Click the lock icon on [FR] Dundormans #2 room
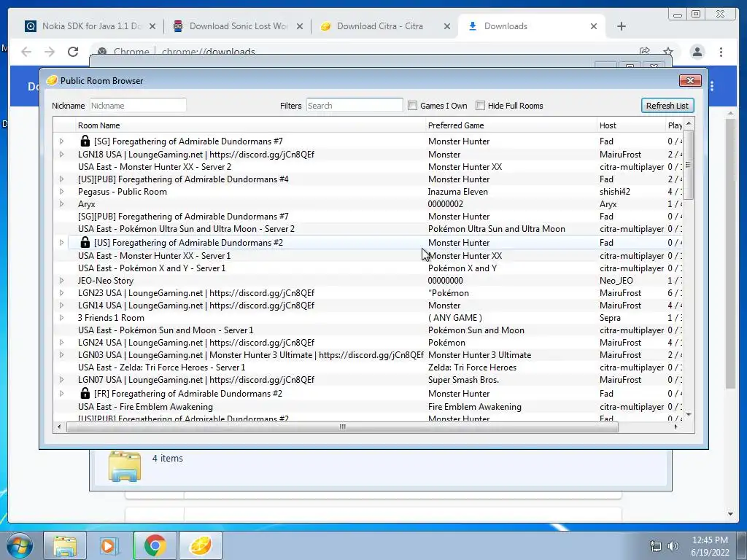 pos(85,393)
